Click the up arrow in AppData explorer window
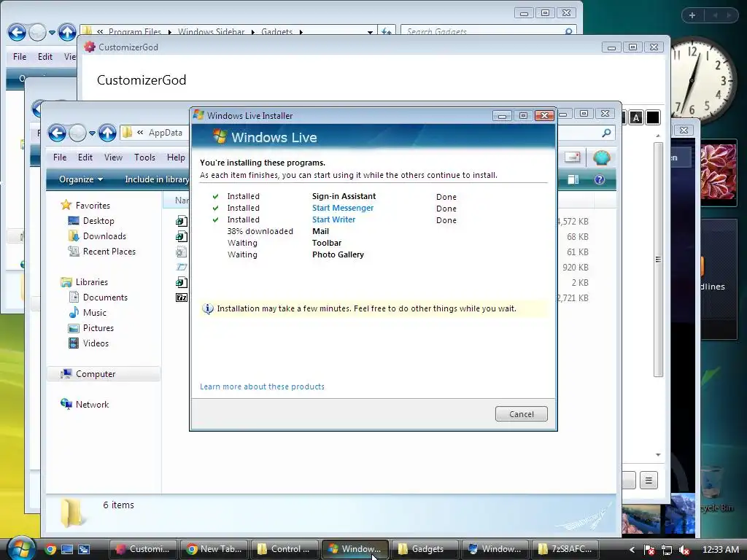 [108, 133]
